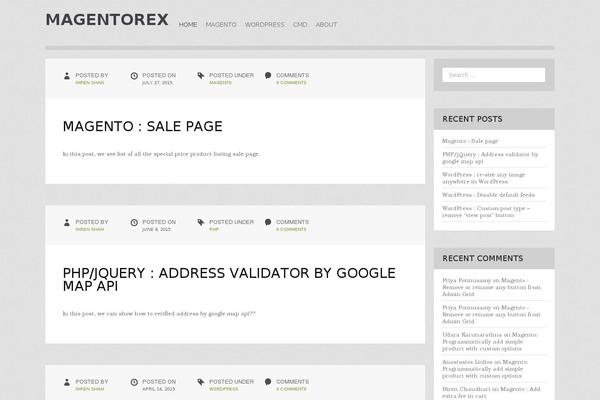The height and width of the screenshot is (400, 600).
Task: Click the author person icon on the April 16 post
Action: point(67,382)
